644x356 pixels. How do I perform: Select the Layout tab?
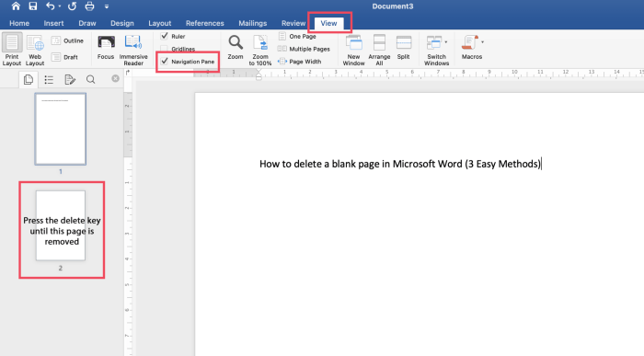tap(160, 23)
